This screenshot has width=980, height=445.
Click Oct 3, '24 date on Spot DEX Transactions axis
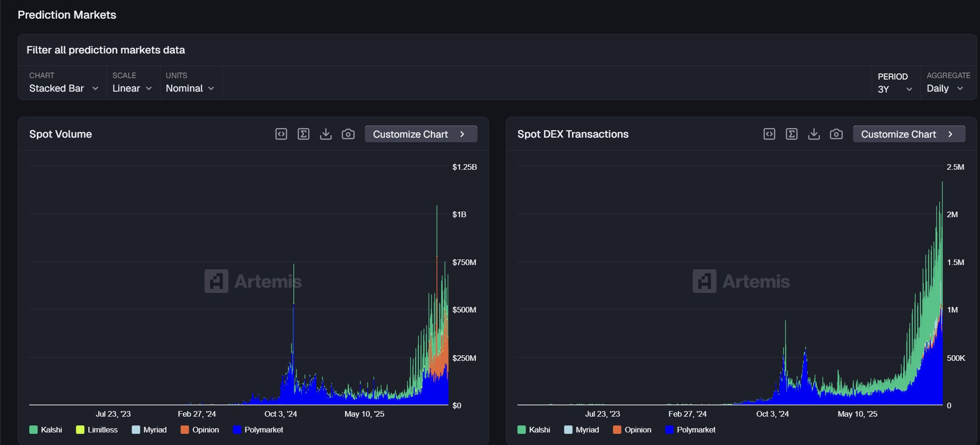(772, 414)
